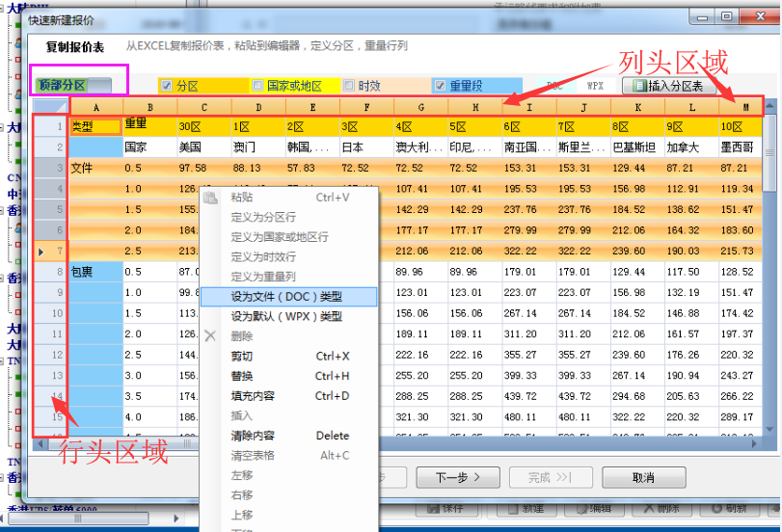
Task: Click the select-all corner of the grid
Action: click(49, 106)
